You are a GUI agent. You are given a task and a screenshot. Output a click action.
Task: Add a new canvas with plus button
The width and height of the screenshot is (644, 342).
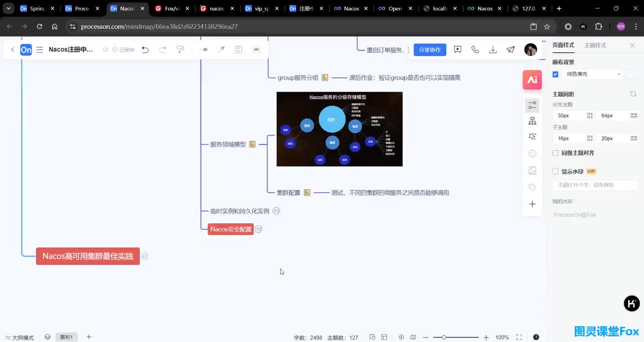point(89,337)
